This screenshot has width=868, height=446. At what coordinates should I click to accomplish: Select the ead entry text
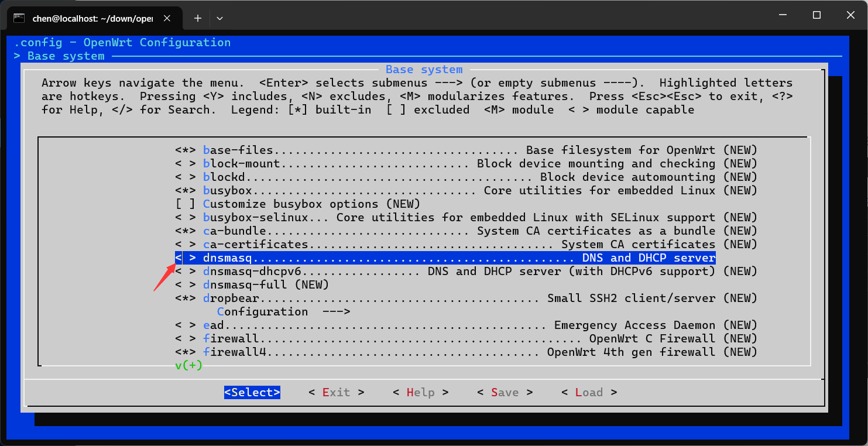pos(214,325)
